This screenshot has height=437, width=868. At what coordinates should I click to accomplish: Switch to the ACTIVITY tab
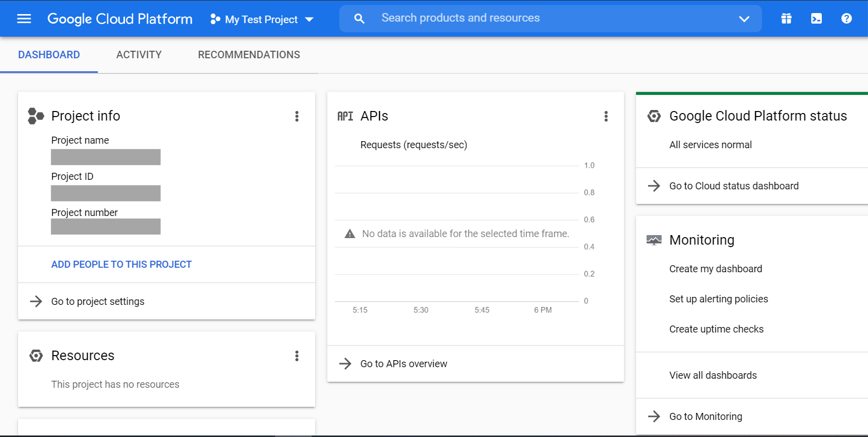(139, 55)
